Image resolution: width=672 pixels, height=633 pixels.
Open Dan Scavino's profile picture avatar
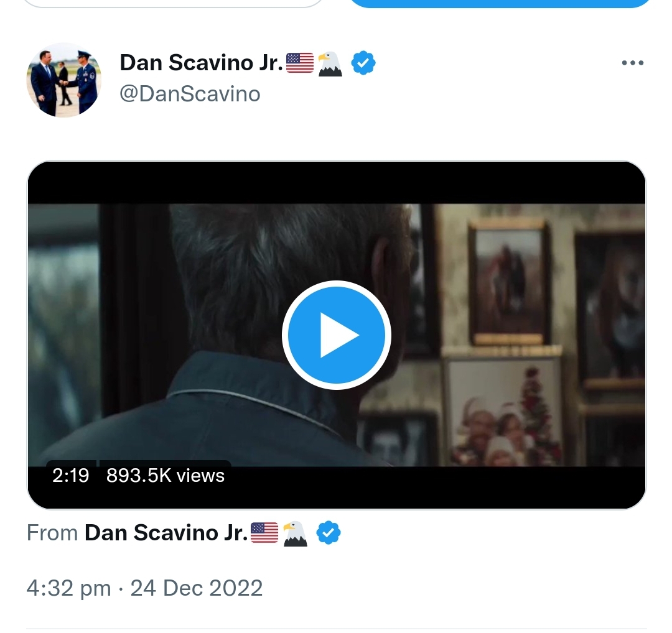[63, 80]
